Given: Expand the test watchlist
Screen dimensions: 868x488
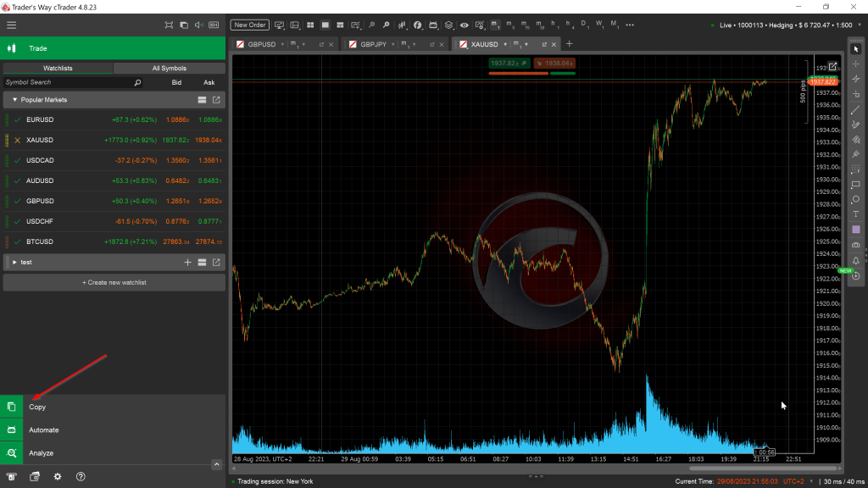Looking at the screenshot, I should (x=14, y=263).
